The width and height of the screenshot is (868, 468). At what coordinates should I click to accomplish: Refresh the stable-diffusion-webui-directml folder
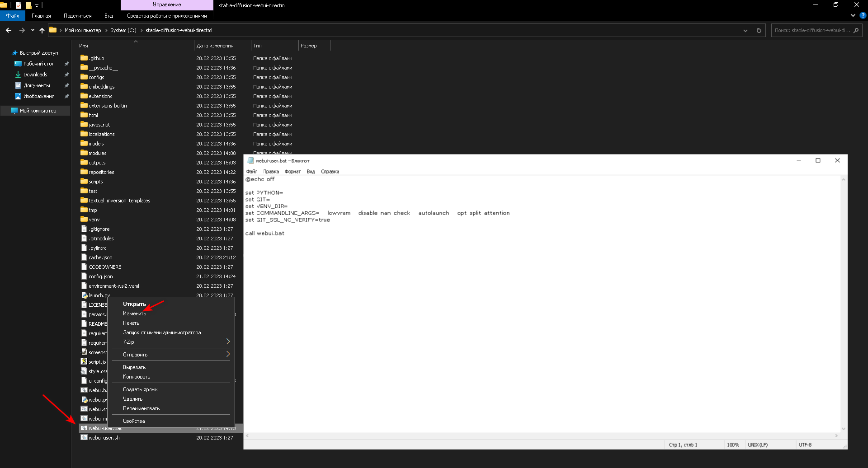[759, 30]
